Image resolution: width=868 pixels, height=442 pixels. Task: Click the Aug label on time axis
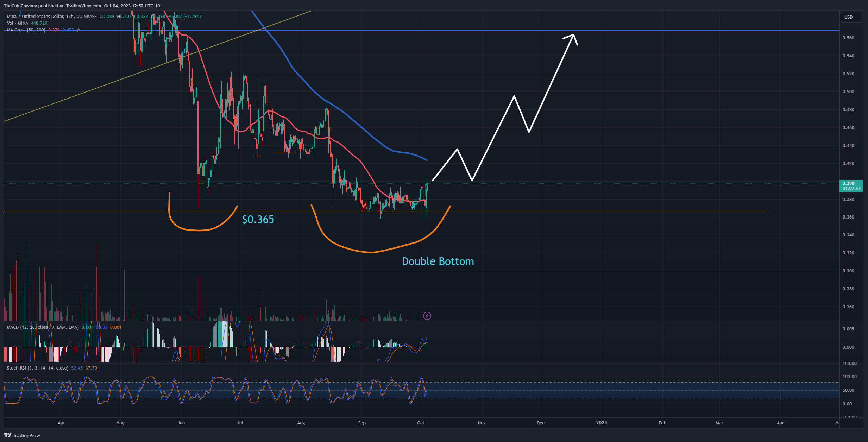click(301, 423)
